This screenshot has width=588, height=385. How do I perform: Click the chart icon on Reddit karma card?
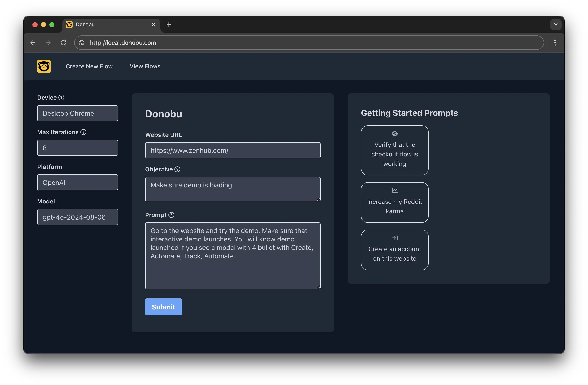395,190
